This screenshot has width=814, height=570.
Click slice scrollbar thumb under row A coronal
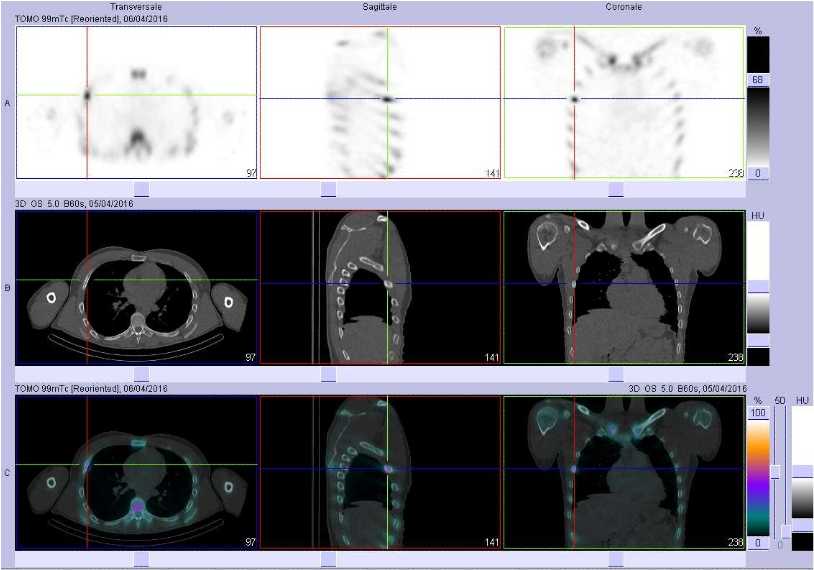(616, 189)
